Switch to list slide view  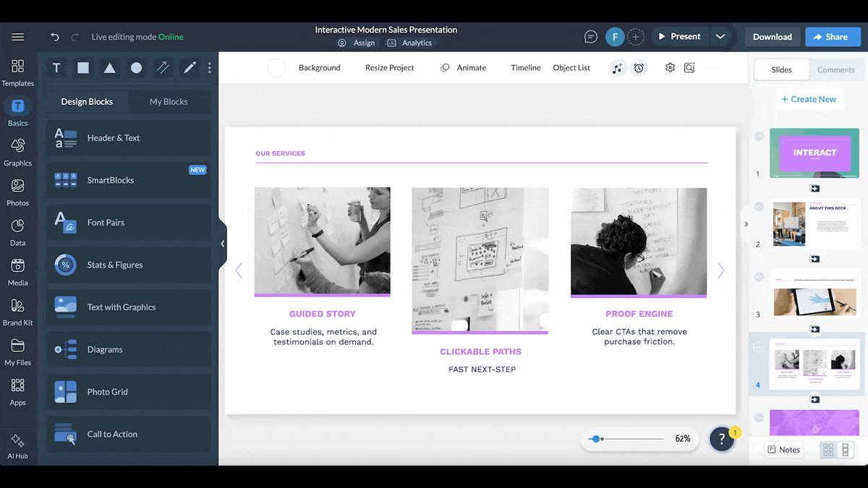[x=845, y=450]
